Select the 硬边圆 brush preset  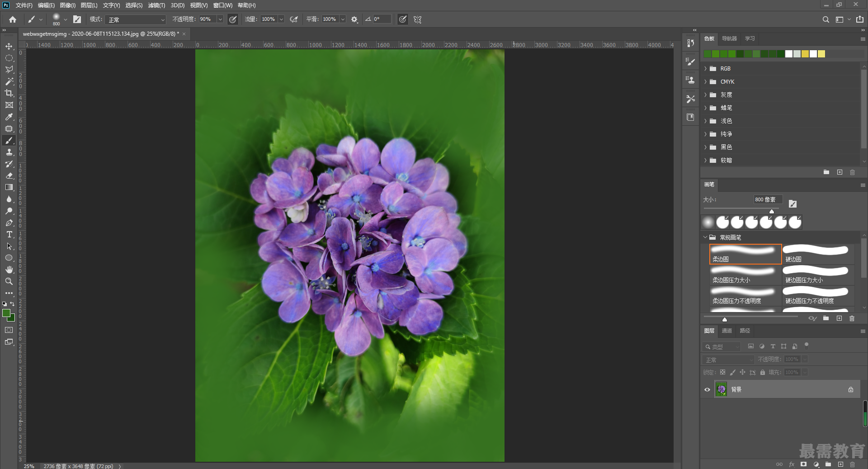pos(818,254)
